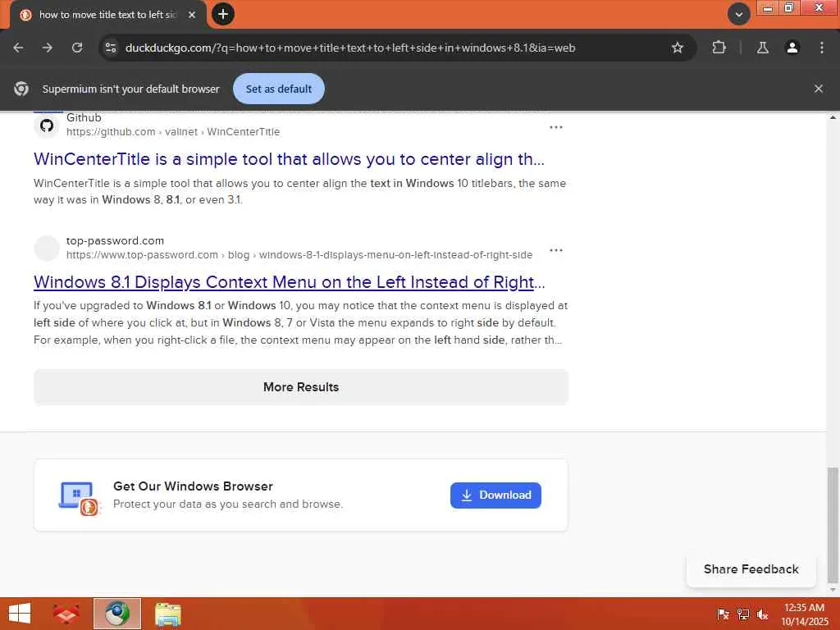Open File Explorer from the taskbar
This screenshot has height=630, width=840.
click(x=167, y=614)
